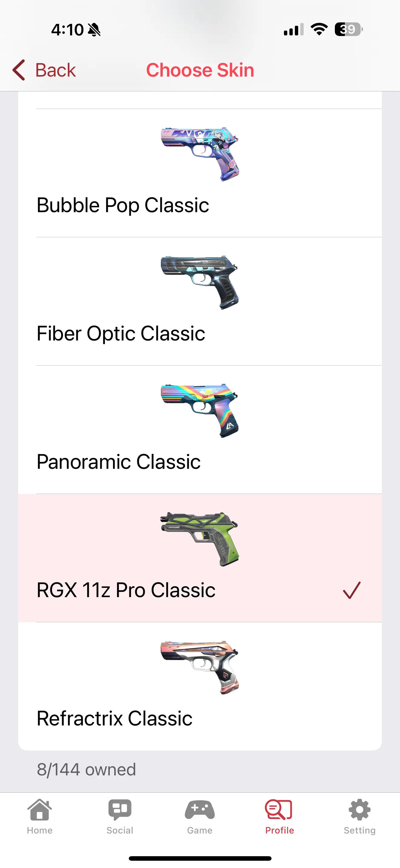Tap the RGX 11z Pro checkmark

(x=352, y=590)
